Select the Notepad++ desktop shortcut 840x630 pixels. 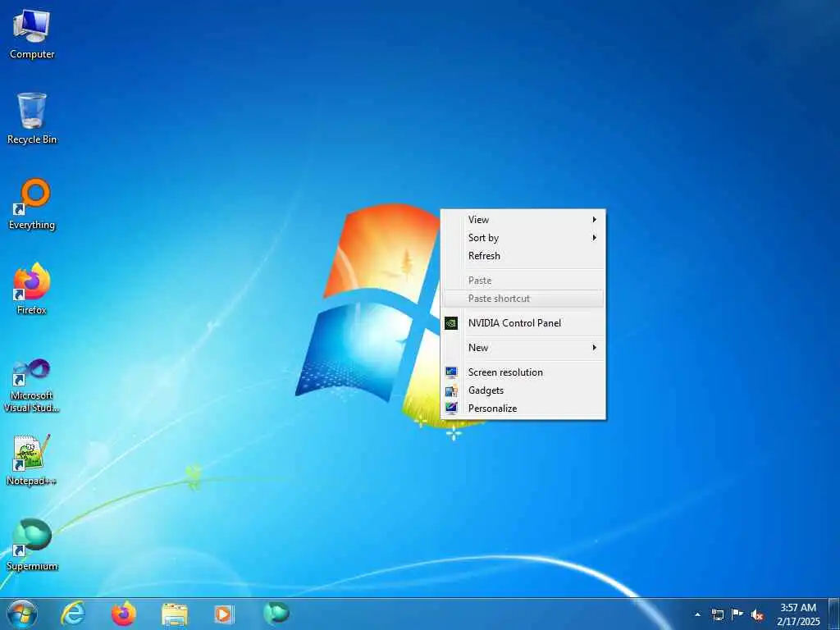point(32,459)
